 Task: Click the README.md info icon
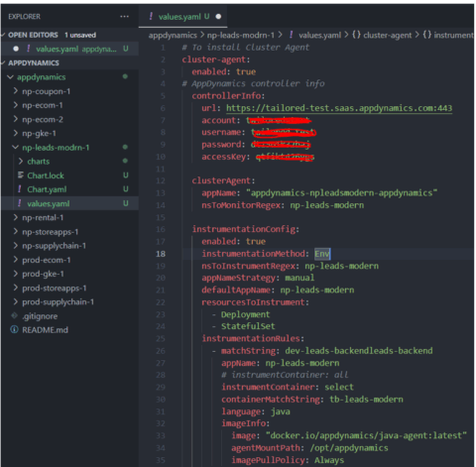[x=14, y=329]
